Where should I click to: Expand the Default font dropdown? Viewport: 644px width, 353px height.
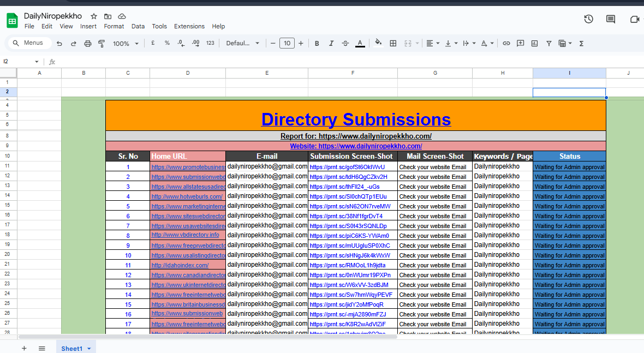point(242,44)
